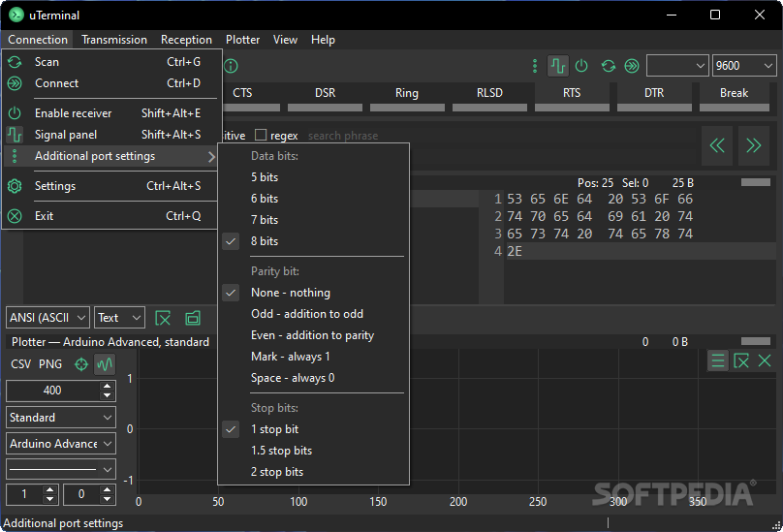The height and width of the screenshot is (532, 783).
Task: Open the Transmission menu
Action: (x=114, y=40)
